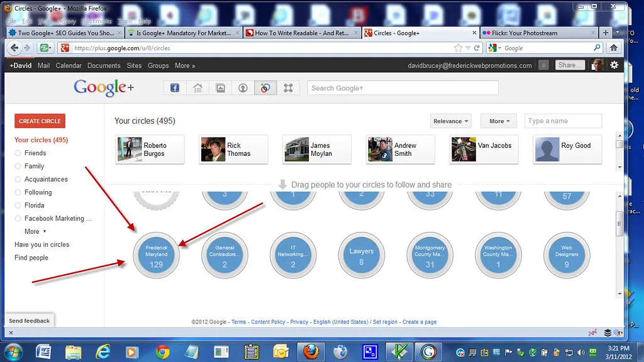644x362 pixels.
Task: Open the Web Designers circle
Action: (x=567, y=255)
